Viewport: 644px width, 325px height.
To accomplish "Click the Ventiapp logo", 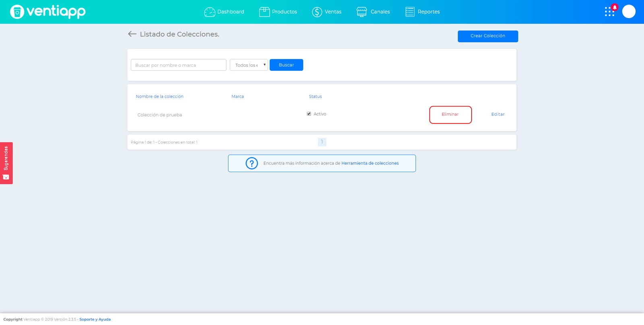I will [47, 12].
